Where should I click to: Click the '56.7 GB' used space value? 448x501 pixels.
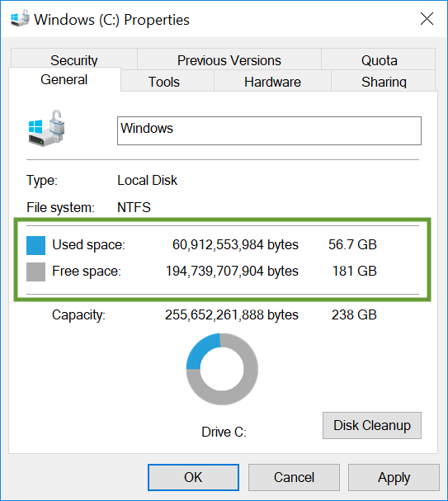point(352,245)
